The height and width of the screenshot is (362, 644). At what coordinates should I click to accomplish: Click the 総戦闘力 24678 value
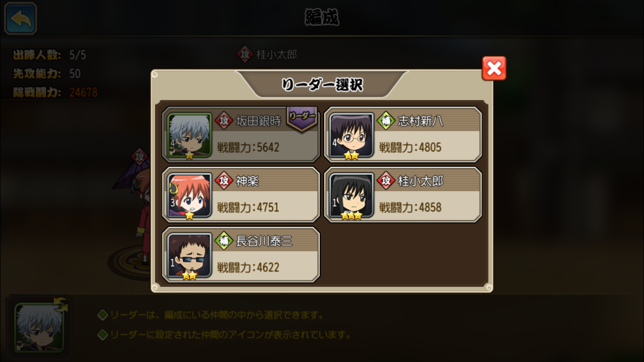83,92
